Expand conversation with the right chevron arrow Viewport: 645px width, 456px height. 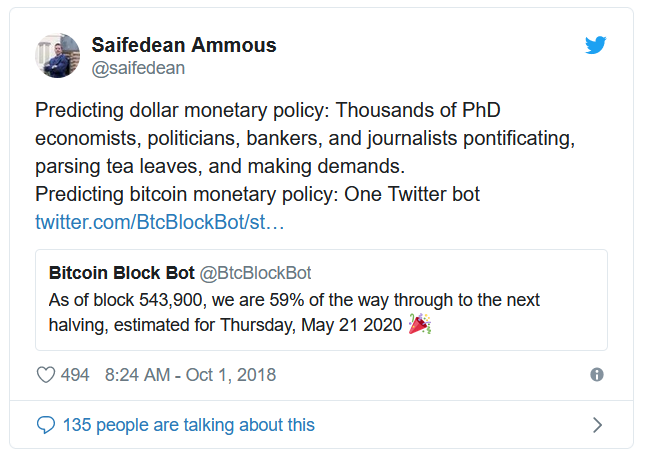(x=597, y=425)
